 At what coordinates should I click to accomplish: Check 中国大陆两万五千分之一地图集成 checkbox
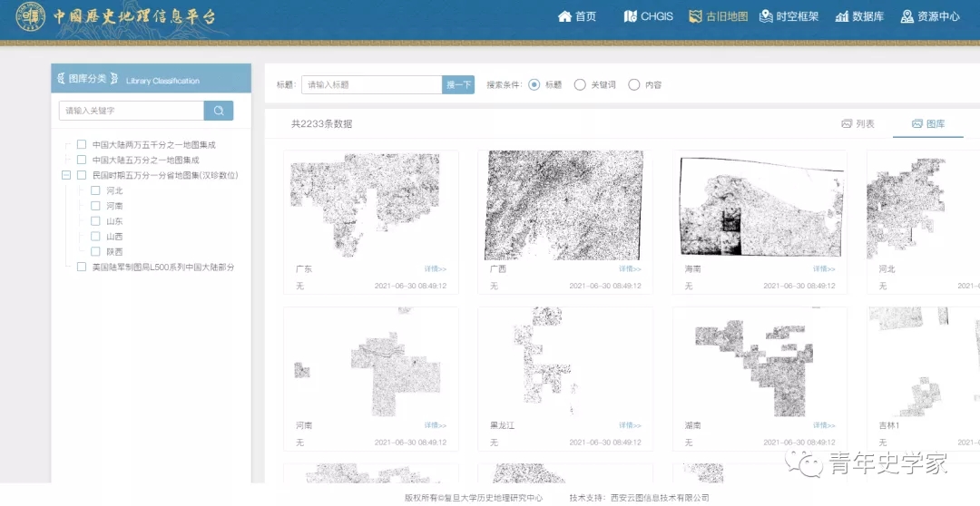[x=82, y=144]
